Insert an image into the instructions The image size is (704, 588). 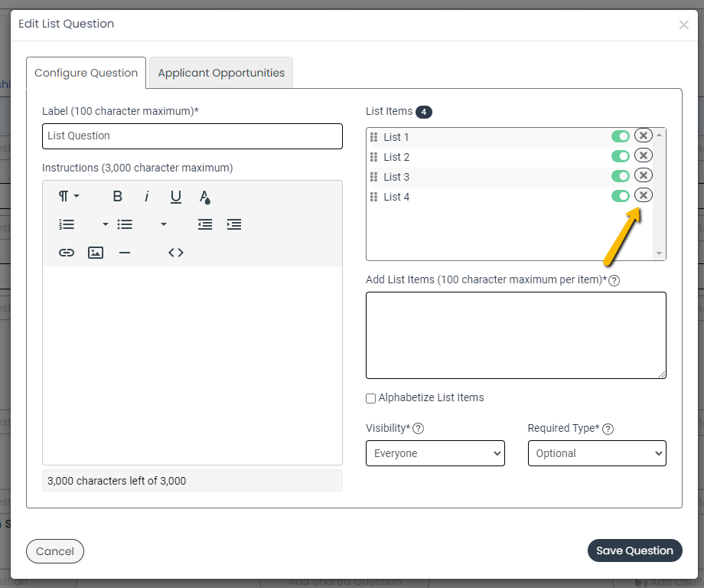click(x=95, y=252)
